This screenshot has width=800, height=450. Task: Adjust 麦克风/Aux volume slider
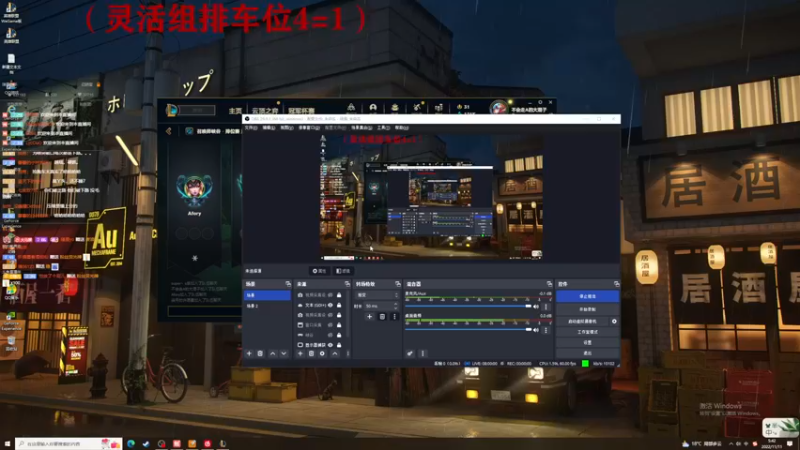(x=468, y=306)
